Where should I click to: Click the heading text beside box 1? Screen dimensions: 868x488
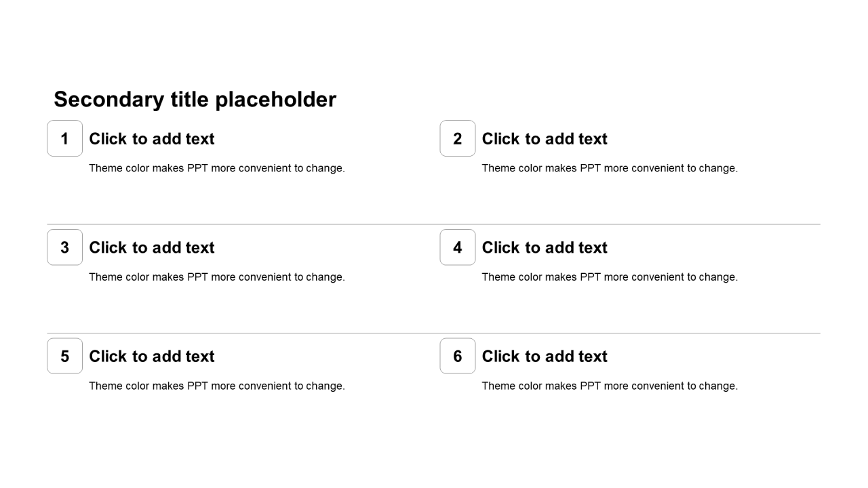(152, 139)
